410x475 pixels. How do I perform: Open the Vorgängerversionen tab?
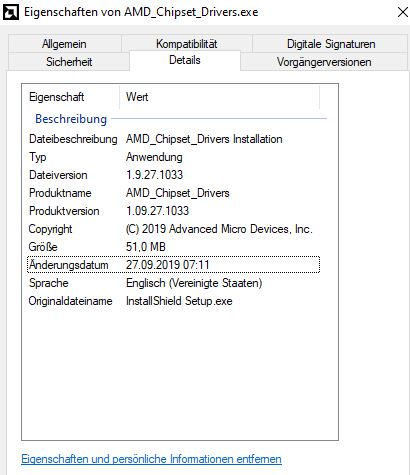click(x=324, y=62)
